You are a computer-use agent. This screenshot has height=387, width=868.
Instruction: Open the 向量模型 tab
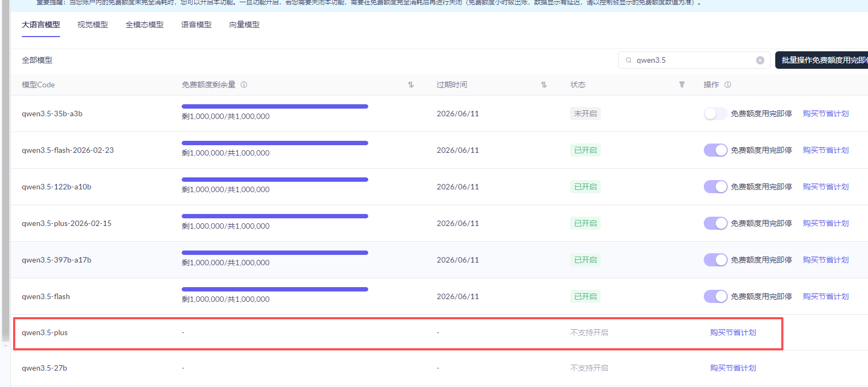coord(244,25)
